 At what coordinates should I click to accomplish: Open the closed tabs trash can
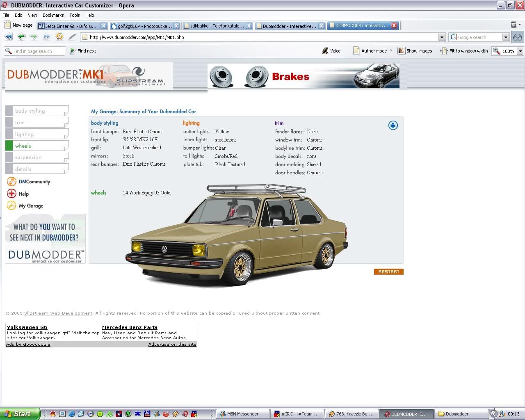click(x=514, y=25)
